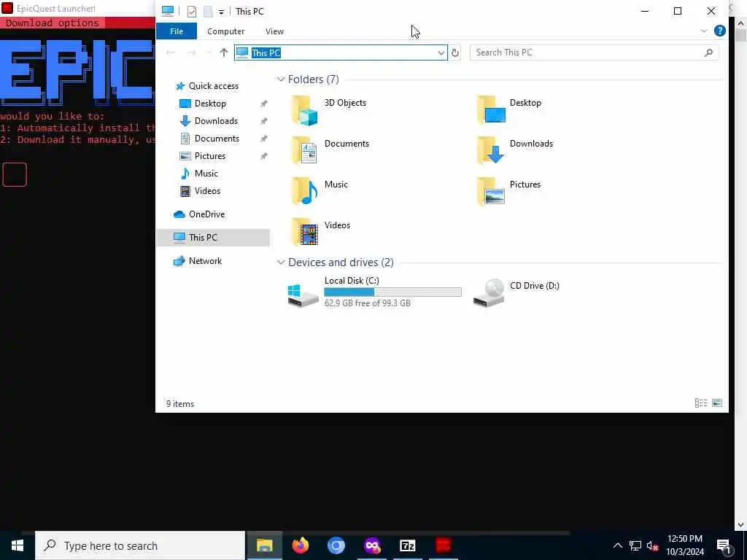This screenshot has height=560, width=747.
Task: Select Local Disk (C:) drive
Action: click(374, 292)
